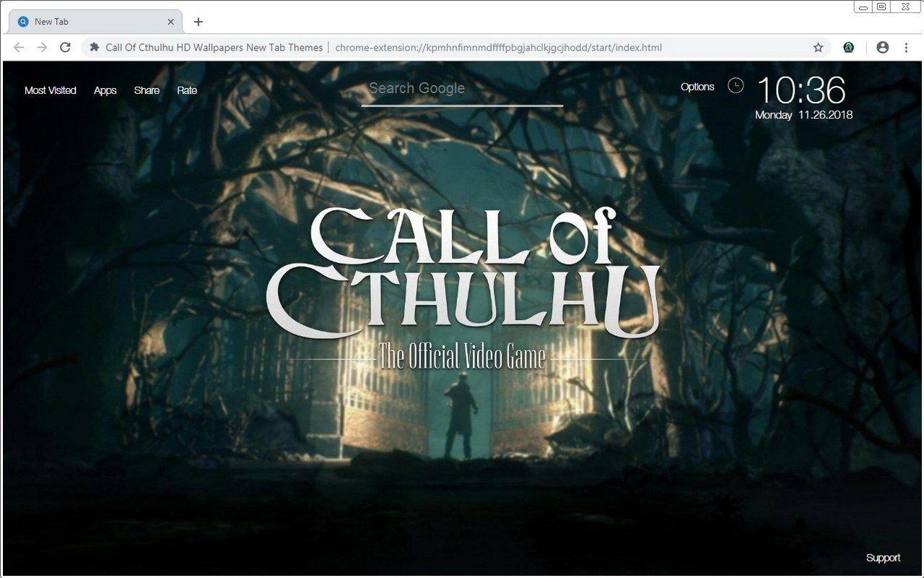Click the Monday 11.26.2018 date text
924x578 pixels.
[x=803, y=115]
